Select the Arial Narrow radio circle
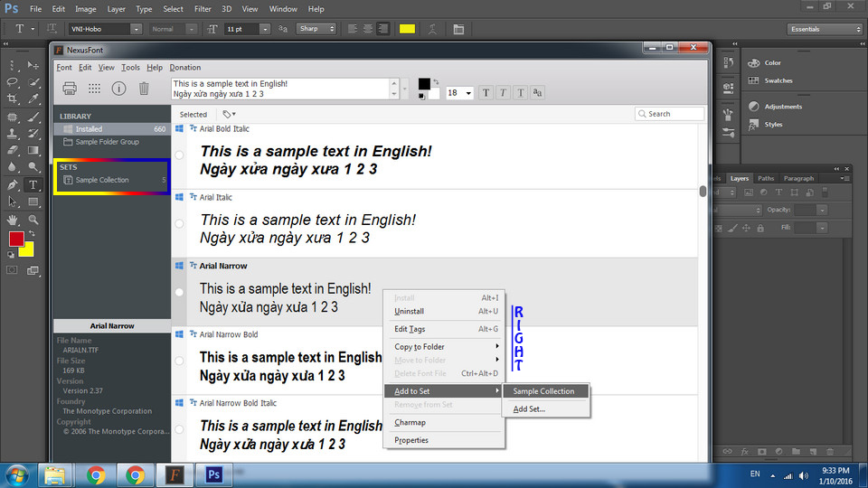868x488 pixels. (x=179, y=292)
